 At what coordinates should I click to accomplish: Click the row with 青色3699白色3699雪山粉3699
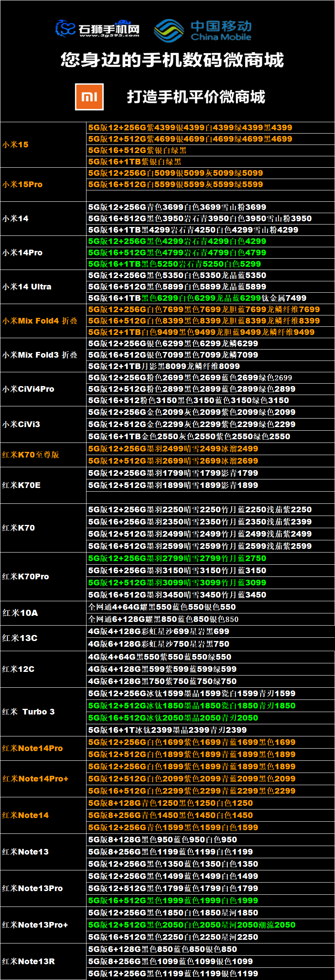(x=210, y=207)
